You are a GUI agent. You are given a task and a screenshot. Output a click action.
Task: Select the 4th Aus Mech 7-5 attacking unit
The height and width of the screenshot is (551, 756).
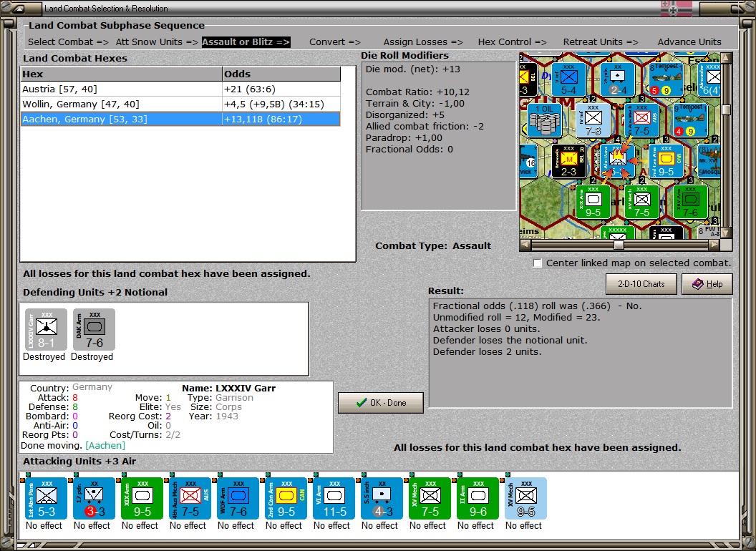[190, 499]
